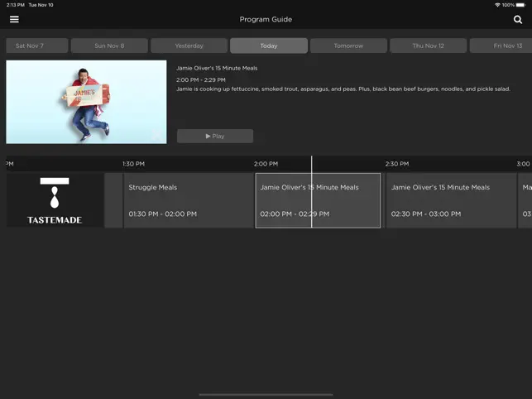Viewport: 532px width, 399px height.
Task: Click the 2:30 PM timeline label
Action: [x=396, y=164]
